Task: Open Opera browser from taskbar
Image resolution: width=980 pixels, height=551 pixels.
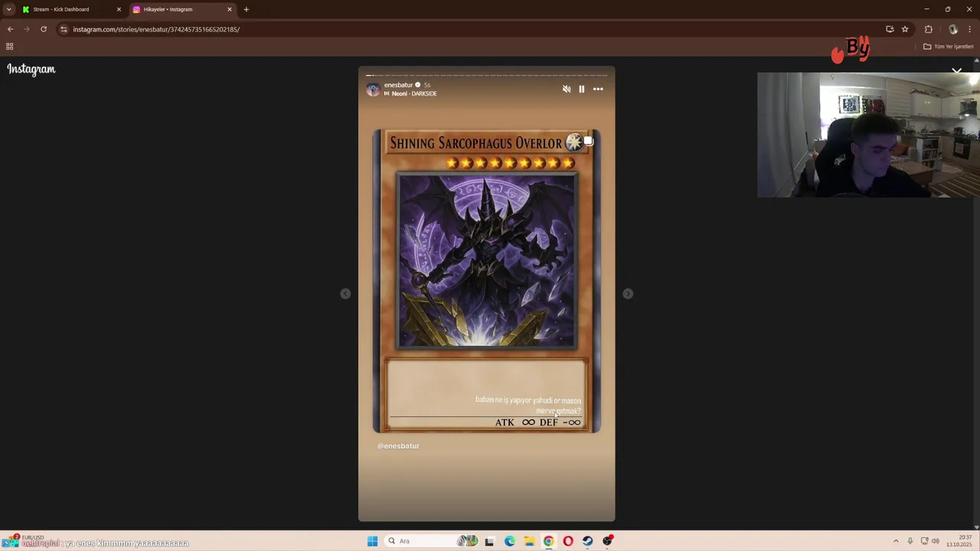Action: 568,541
